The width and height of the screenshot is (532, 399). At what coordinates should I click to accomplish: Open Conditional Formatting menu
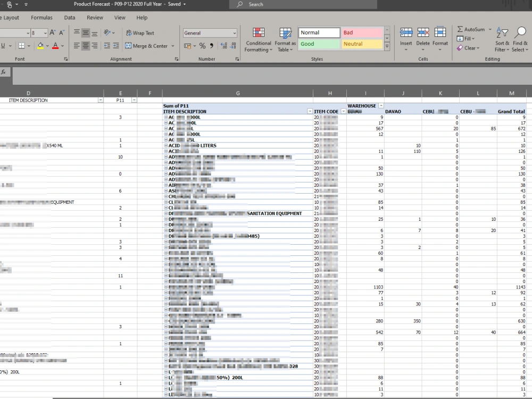click(x=259, y=40)
